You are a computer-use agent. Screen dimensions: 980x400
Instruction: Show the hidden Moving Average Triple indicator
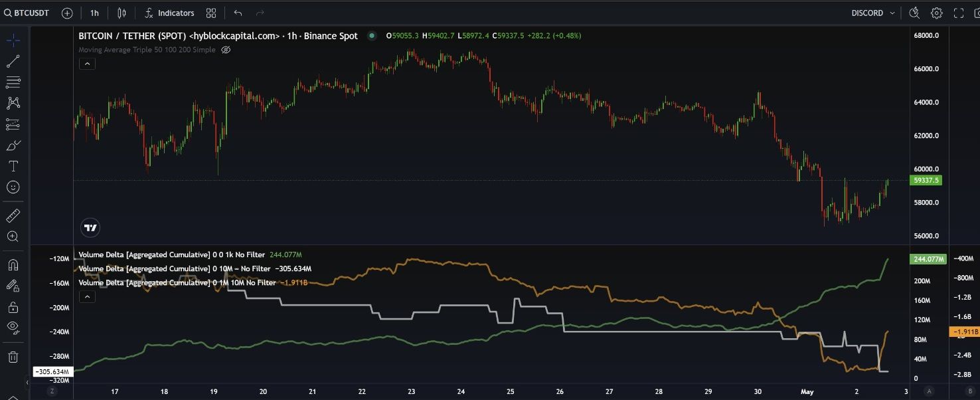(226, 50)
